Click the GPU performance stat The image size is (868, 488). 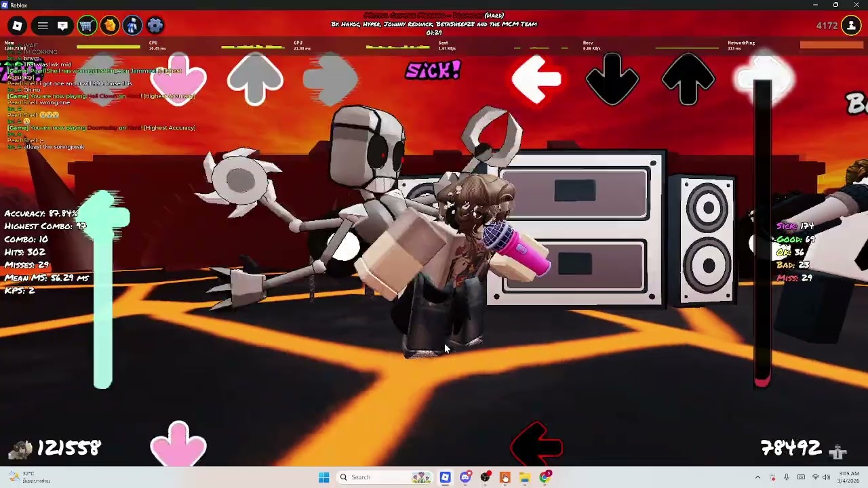(x=302, y=45)
